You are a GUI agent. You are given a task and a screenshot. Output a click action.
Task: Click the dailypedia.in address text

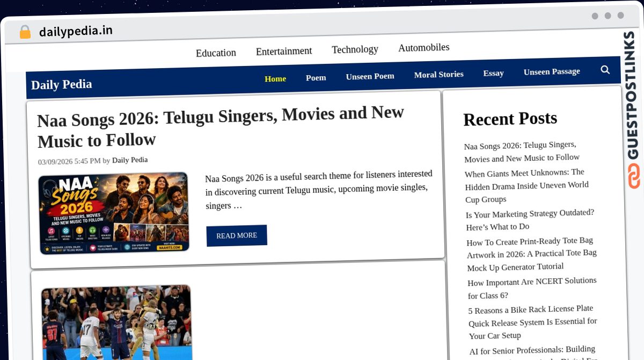[x=76, y=31]
